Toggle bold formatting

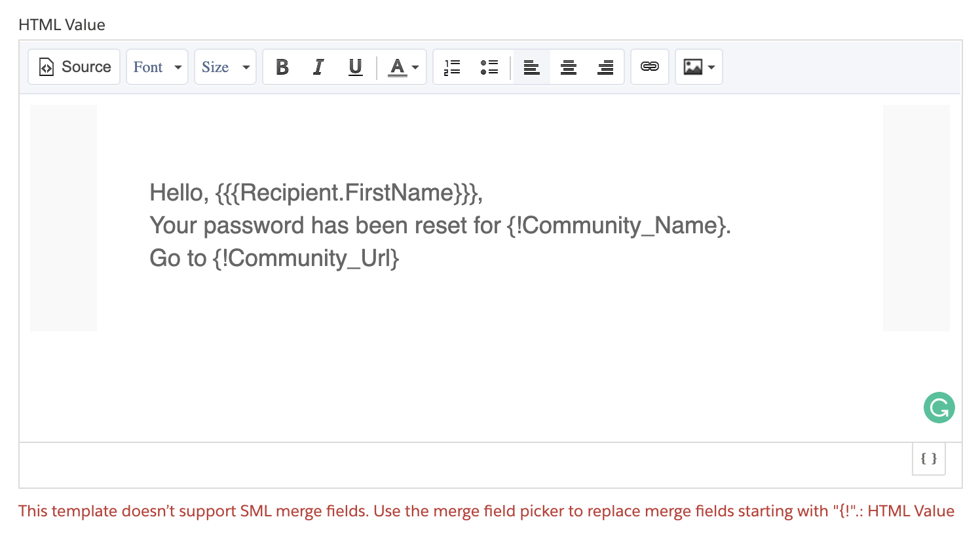coord(282,67)
